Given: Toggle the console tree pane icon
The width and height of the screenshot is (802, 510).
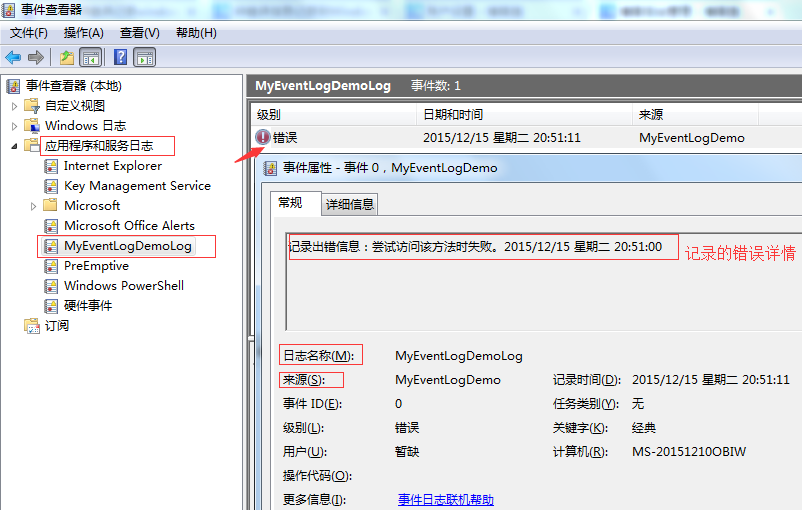Looking at the screenshot, I should [91, 57].
